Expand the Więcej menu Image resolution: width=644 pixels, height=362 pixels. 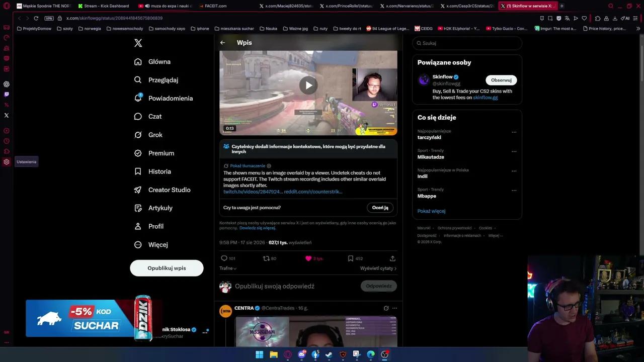(151, 245)
